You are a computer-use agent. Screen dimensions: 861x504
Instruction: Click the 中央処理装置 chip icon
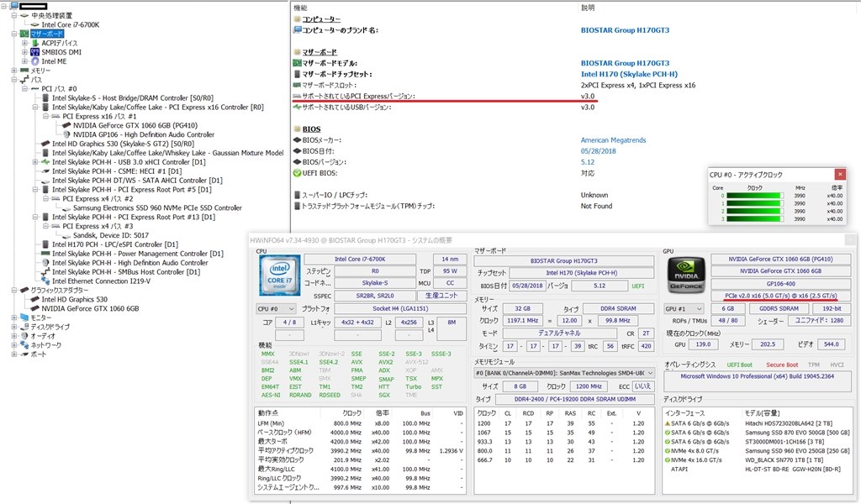click(24, 15)
